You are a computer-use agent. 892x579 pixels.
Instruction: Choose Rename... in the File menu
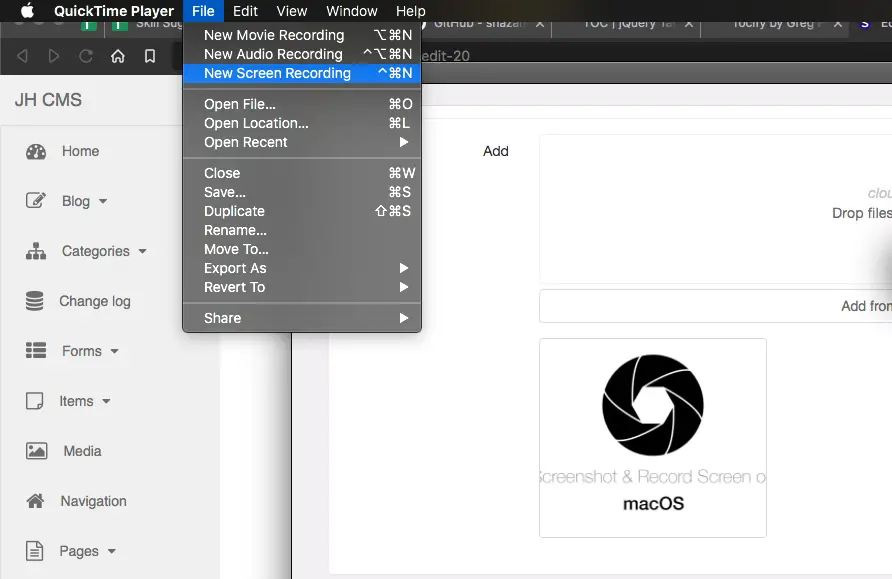(x=302, y=230)
